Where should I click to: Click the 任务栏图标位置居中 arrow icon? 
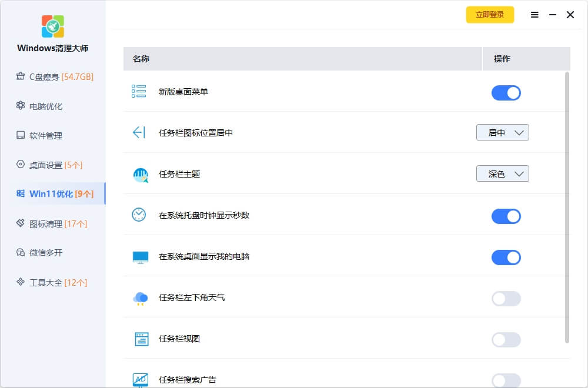(x=139, y=133)
